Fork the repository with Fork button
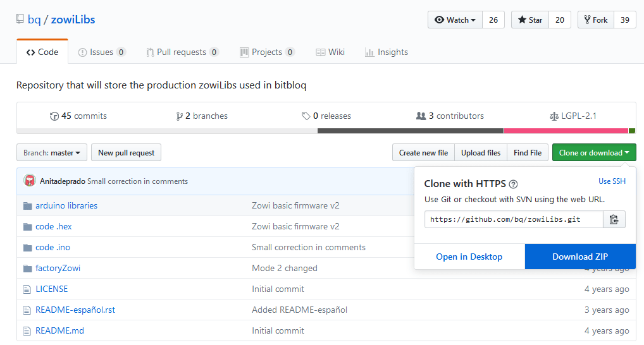The height and width of the screenshot is (345, 644). coord(595,20)
